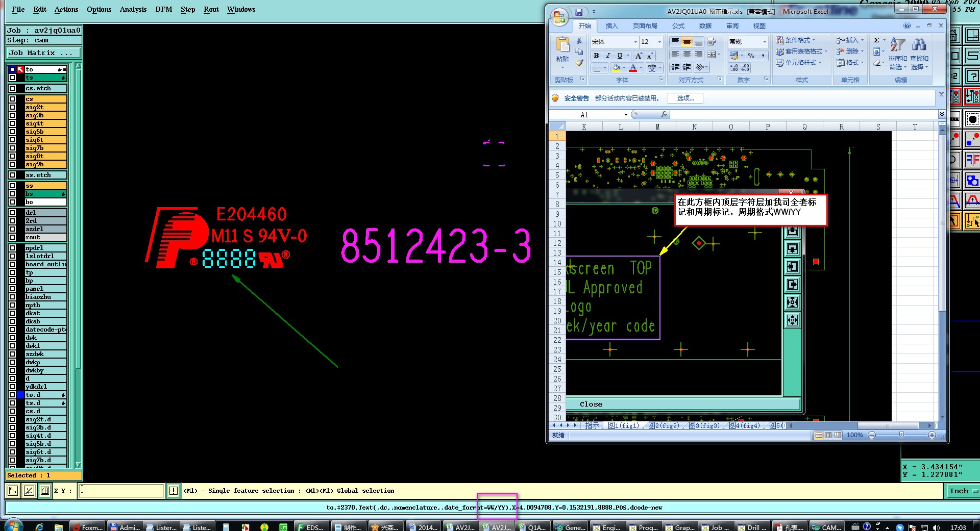Open conditional formatting dropdown in Excel
Image resolution: width=980 pixels, height=531 pixels.
796,40
